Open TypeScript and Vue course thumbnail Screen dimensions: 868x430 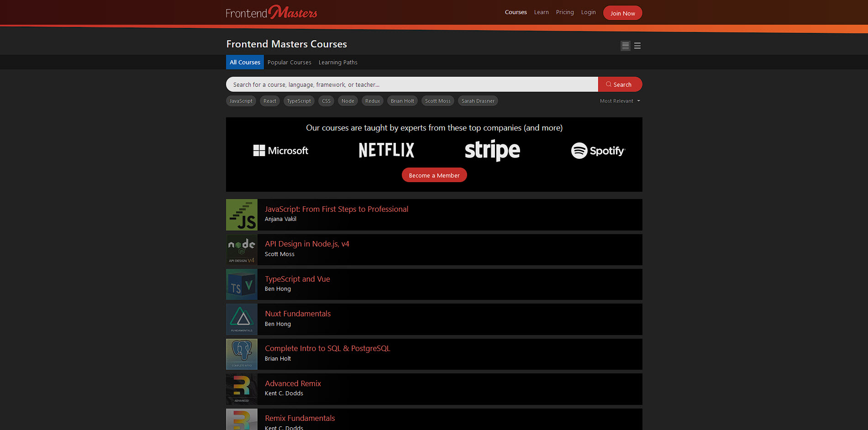click(x=242, y=284)
